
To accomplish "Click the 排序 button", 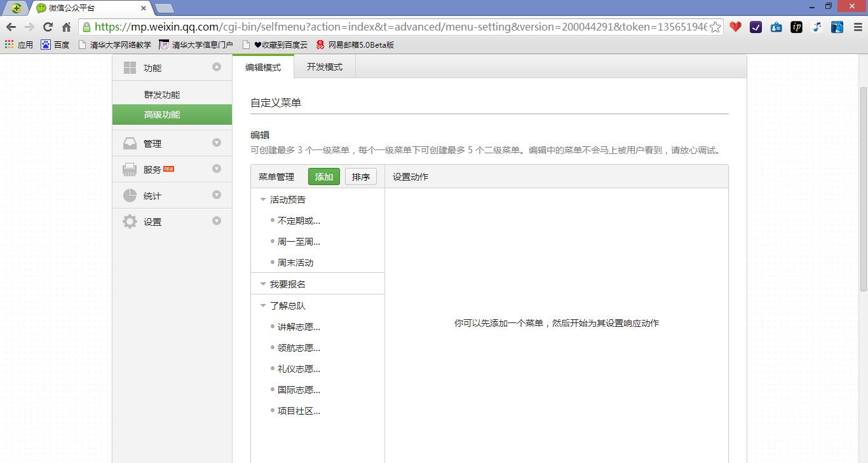I will point(360,176).
